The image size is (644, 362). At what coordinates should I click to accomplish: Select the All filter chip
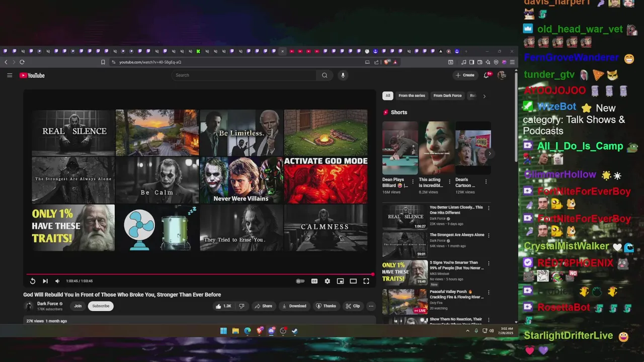click(387, 96)
